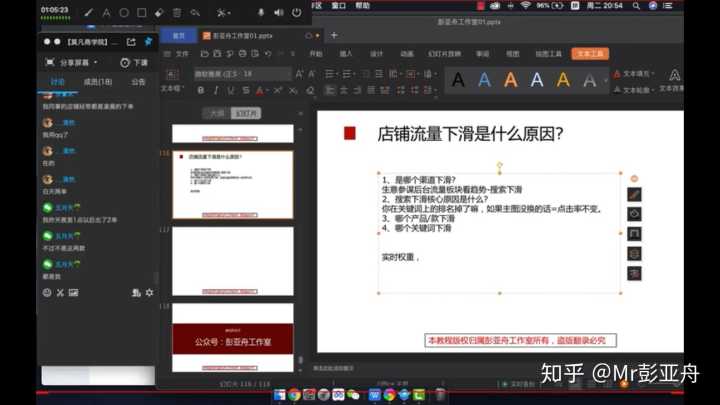
Task: Toggle bold formatting in WPS toolbar
Action: (200, 90)
